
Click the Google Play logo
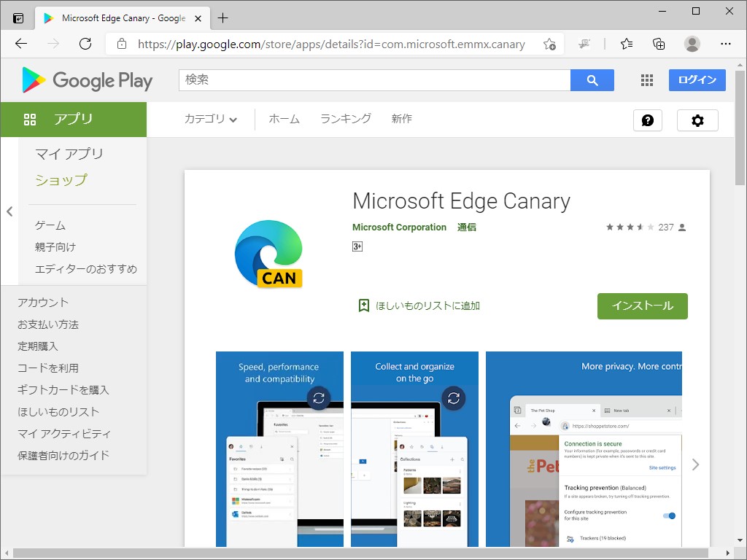(85, 80)
